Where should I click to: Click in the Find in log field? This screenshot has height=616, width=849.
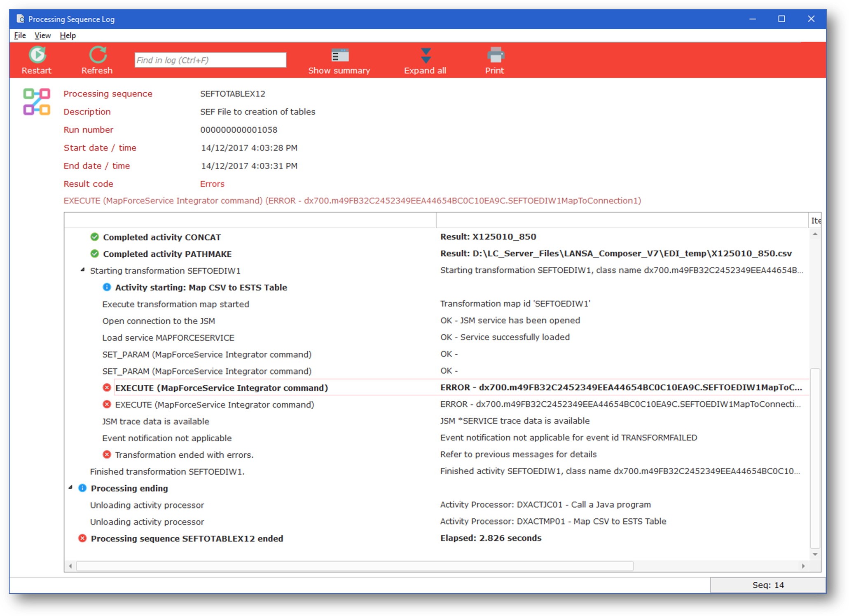click(210, 60)
